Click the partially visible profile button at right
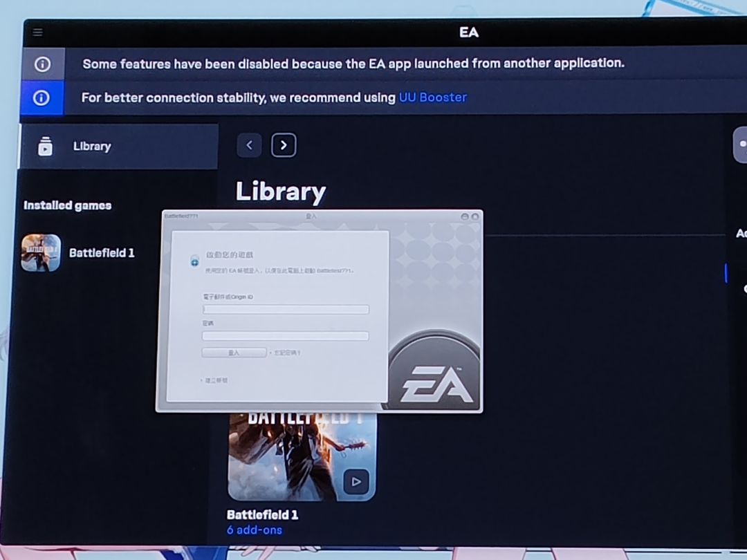The height and width of the screenshot is (560, 747). click(740, 144)
